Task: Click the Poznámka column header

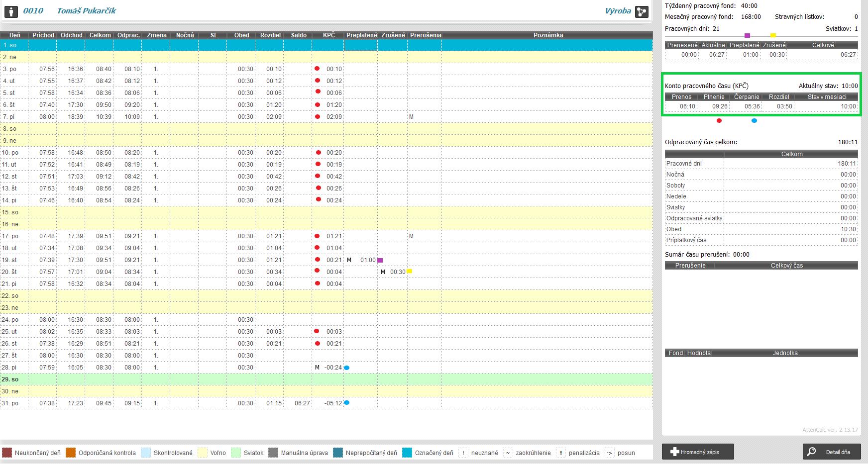Action: (548, 35)
